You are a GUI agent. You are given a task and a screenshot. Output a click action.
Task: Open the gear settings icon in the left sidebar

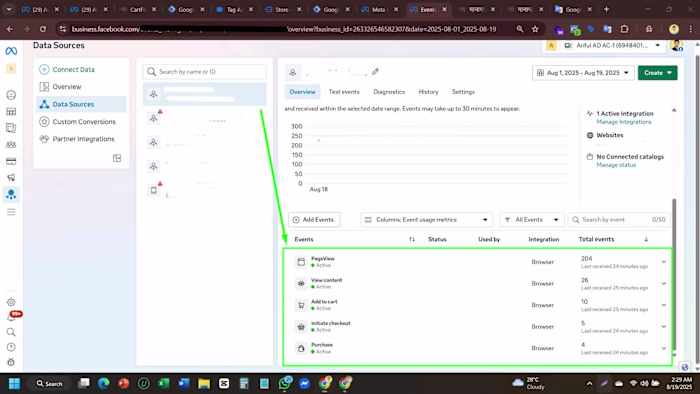[x=11, y=302]
